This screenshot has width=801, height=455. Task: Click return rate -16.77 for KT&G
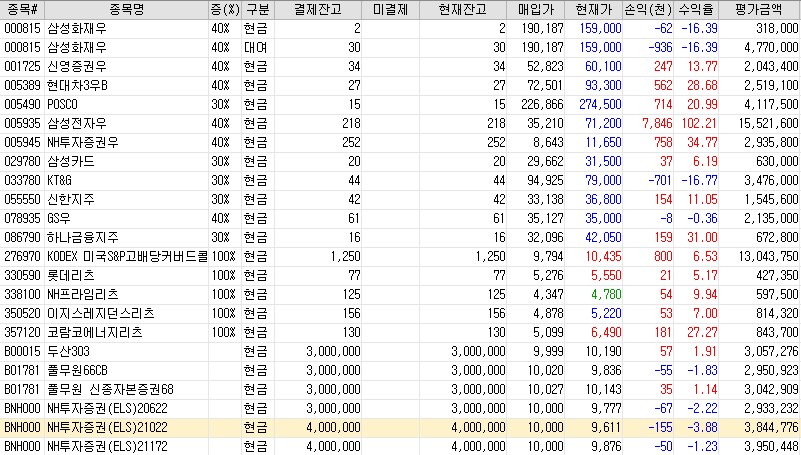pyautogui.click(x=699, y=180)
